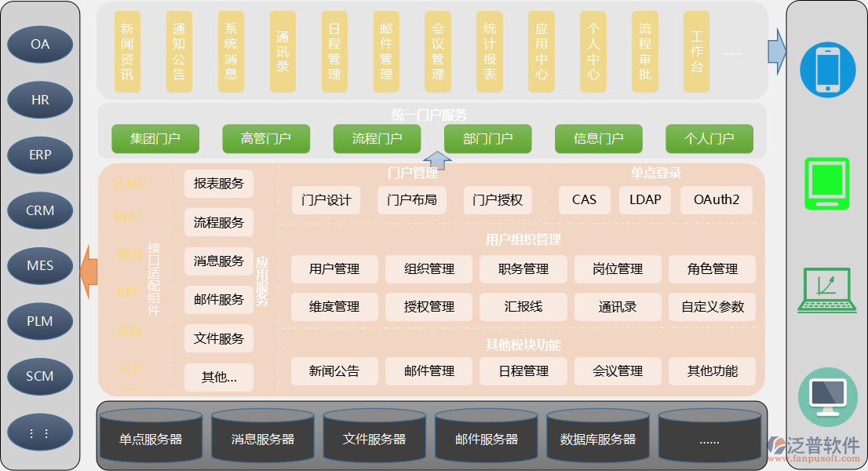Click the blue smartphone icon

point(827,70)
